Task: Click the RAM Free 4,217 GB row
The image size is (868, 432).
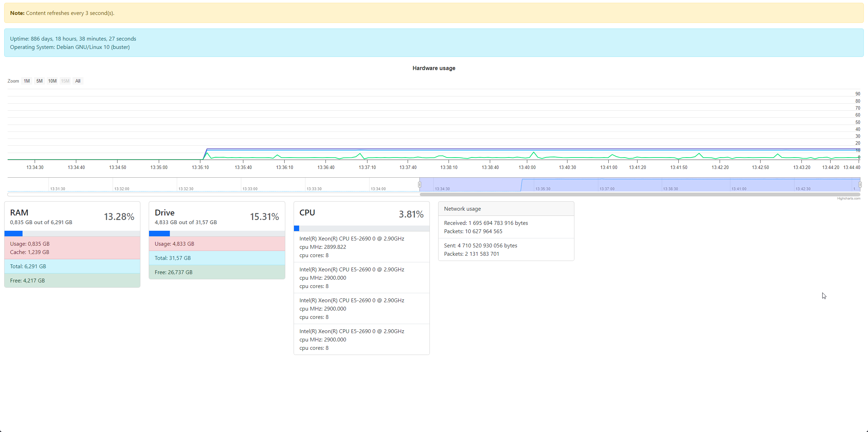Action: [x=72, y=280]
